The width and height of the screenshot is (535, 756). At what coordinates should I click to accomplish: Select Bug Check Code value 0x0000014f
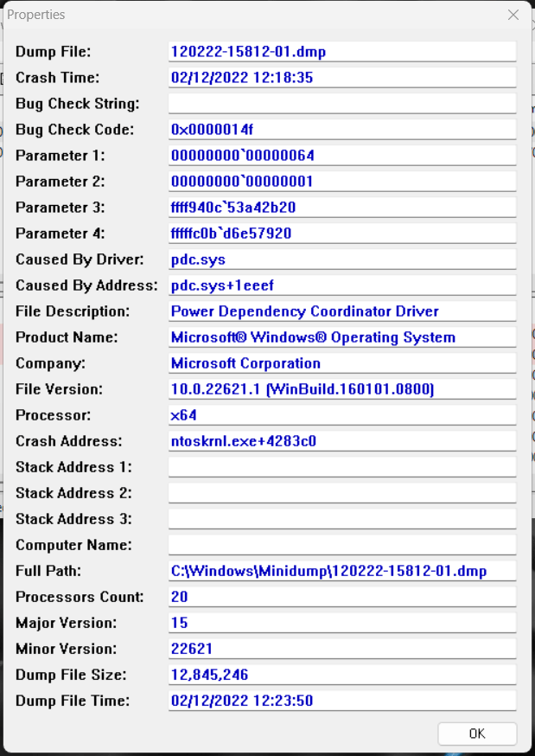coord(212,130)
